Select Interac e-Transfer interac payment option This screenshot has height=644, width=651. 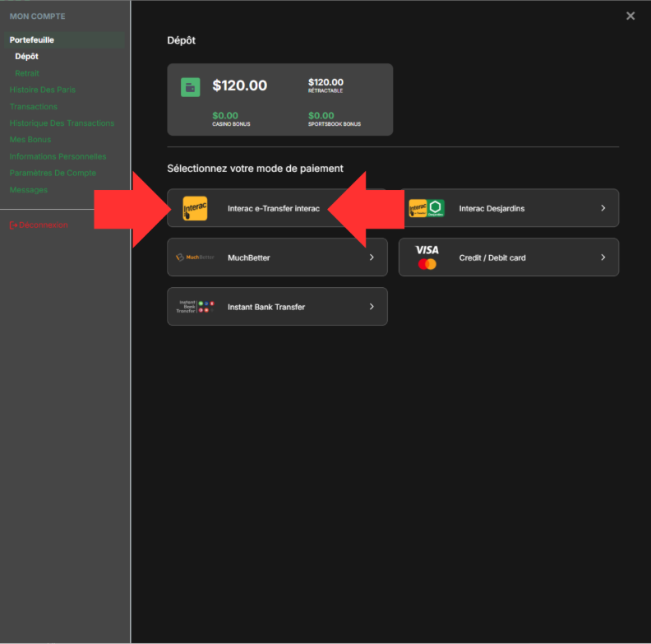pyautogui.click(x=274, y=208)
